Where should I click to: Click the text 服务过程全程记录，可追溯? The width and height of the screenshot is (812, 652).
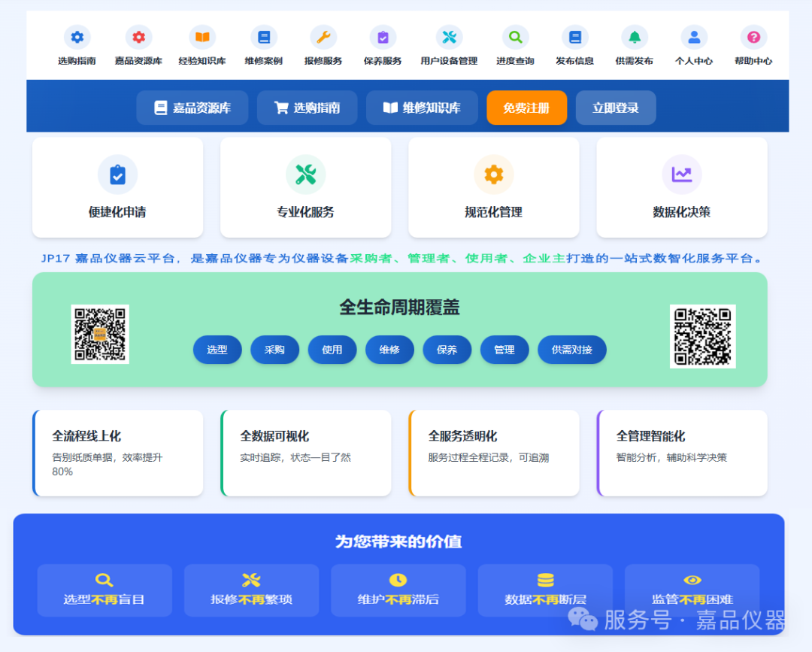point(489,457)
